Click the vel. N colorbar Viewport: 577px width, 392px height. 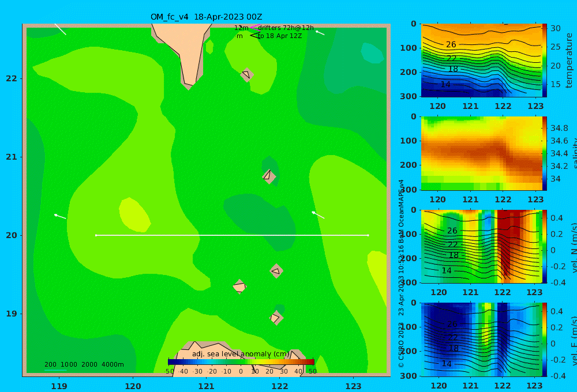[544, 246]
